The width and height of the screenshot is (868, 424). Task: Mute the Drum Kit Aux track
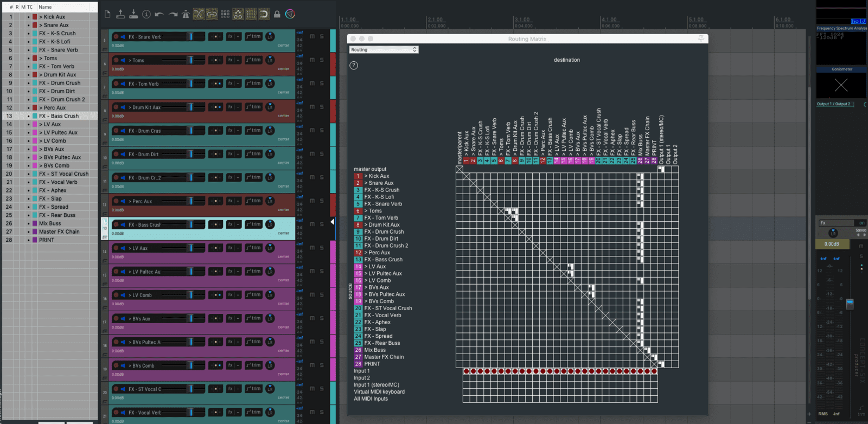click(312, 107)
